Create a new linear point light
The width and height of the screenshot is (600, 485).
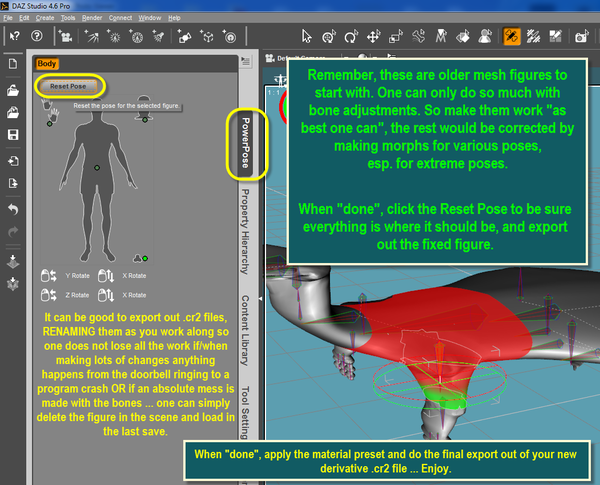pos(136,36)
